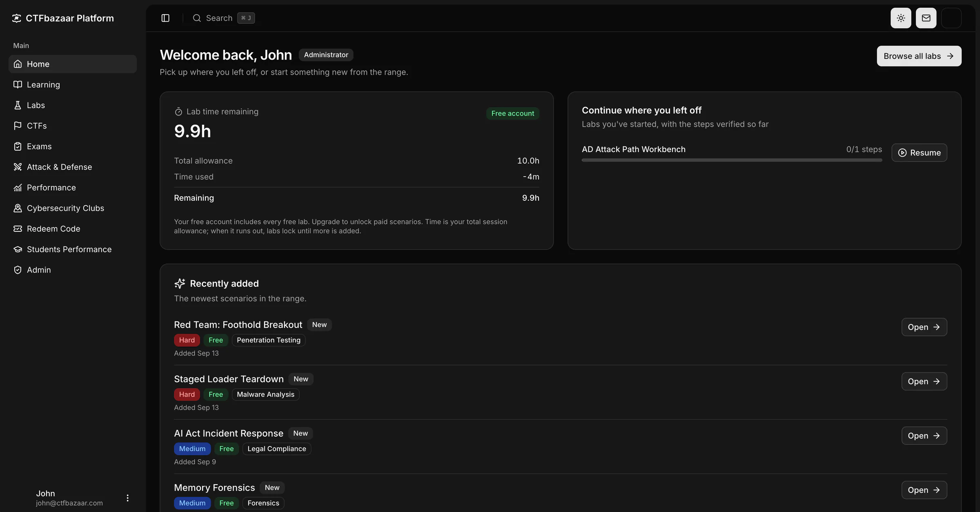
Task: Switch light theme with sun icon
Action: click(901, 18)
